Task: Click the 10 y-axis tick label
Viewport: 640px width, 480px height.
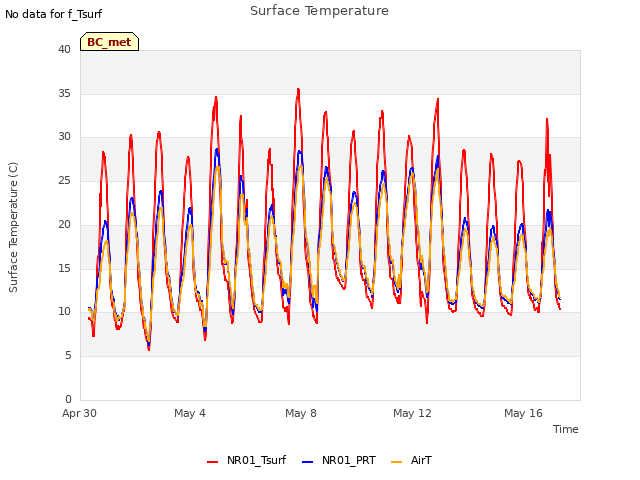Action: [x=64, y=312]
